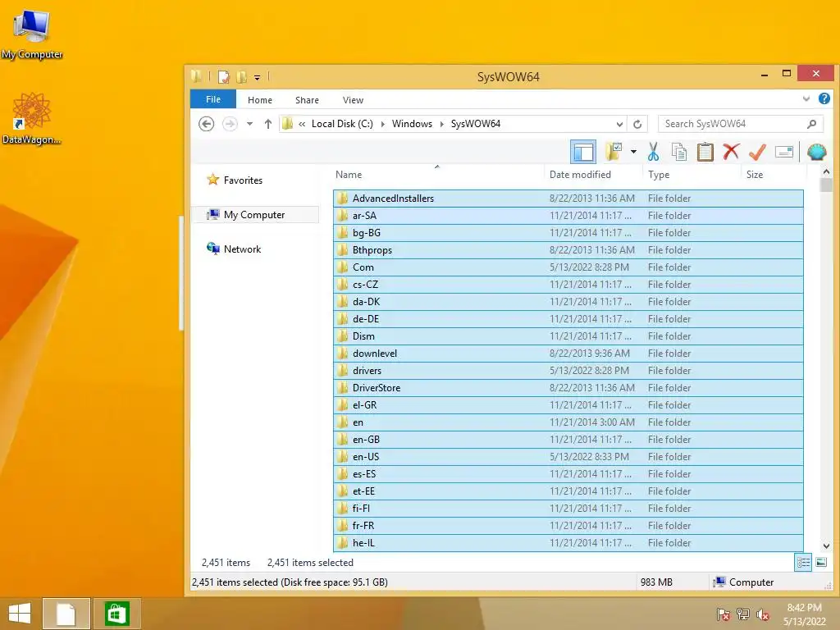Click the SysWOW64 window folder icon in title bar
Viewport: 840px width, 630px height.
point(197,76)
